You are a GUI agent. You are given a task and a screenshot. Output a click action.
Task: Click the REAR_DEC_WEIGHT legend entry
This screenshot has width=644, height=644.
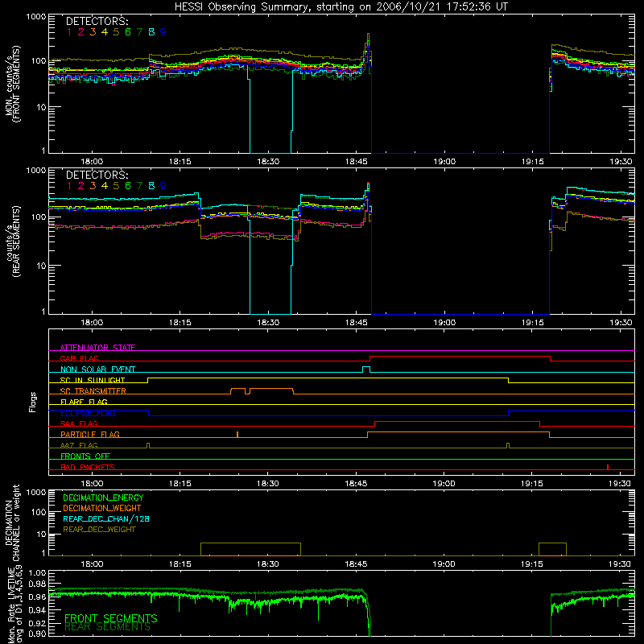(99, 530)
